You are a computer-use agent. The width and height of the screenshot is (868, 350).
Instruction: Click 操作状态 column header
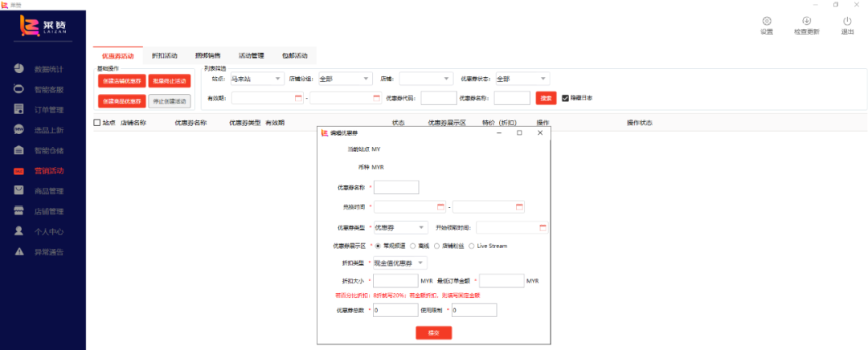click(x=640, y=123)
